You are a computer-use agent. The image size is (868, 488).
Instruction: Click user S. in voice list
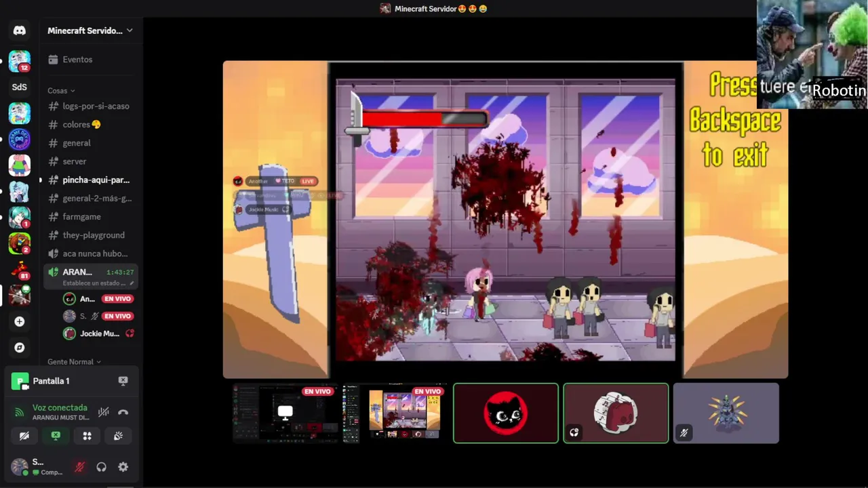click(x=98, y=317)
